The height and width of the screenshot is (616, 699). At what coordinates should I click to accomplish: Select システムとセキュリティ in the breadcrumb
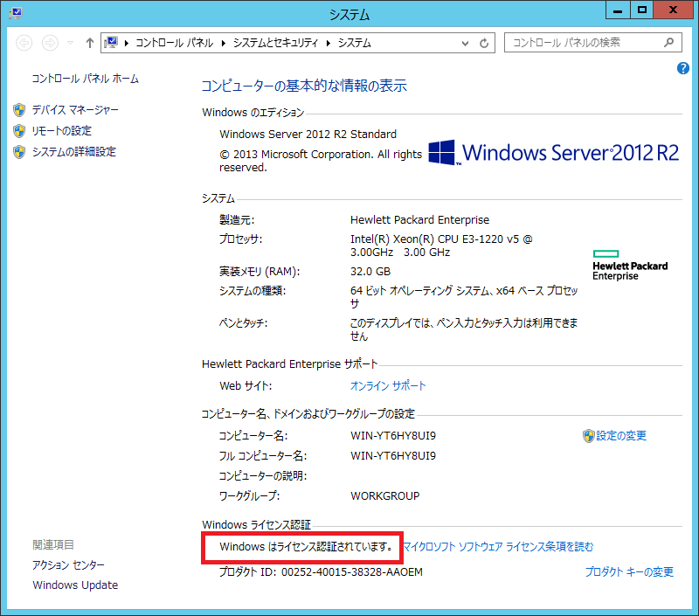pos(276,43)
